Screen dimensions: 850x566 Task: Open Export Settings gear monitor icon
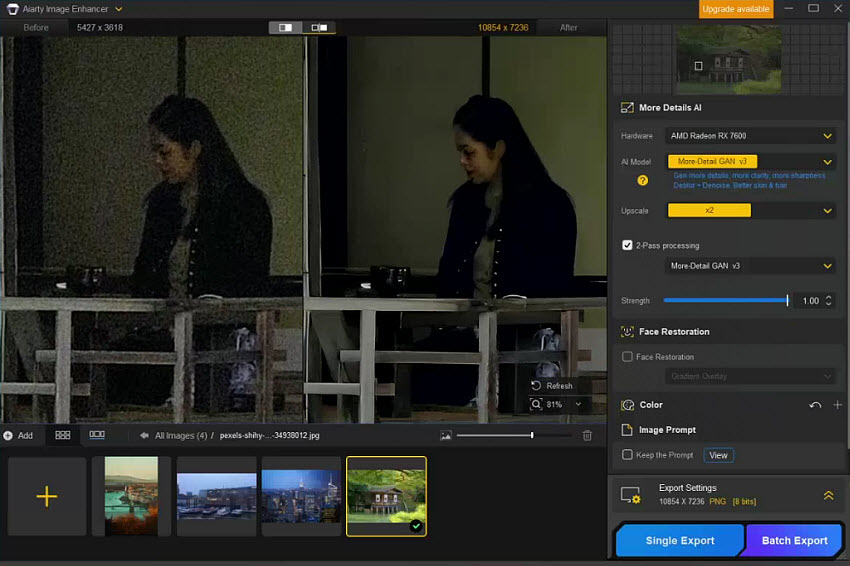(x=630, y=495)
